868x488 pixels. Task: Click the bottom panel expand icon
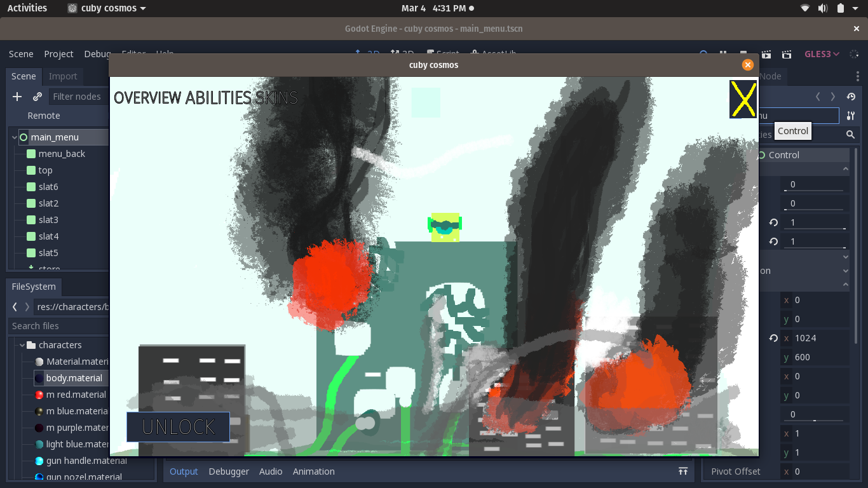coord(683,471)
